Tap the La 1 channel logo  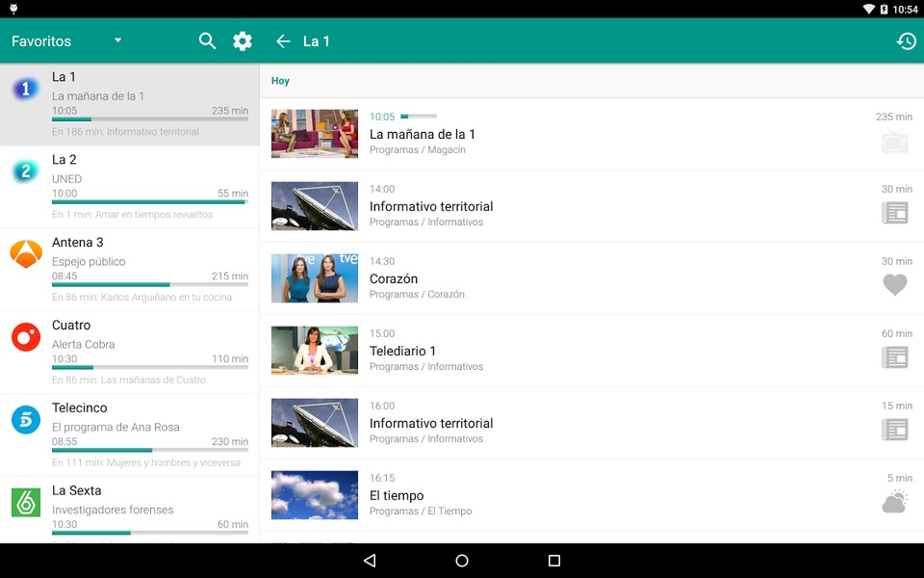(25, 89)
